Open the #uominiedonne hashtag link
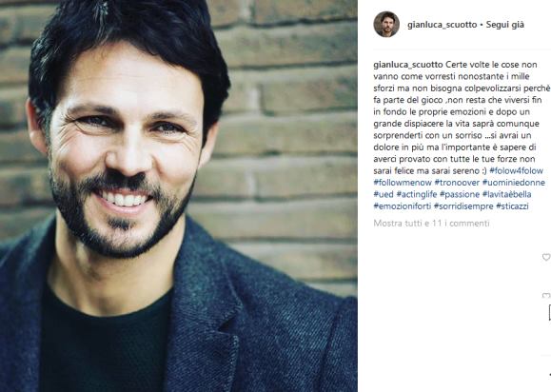Image resolution: width=551 pixels, height=392 pixels. [513, 183]
